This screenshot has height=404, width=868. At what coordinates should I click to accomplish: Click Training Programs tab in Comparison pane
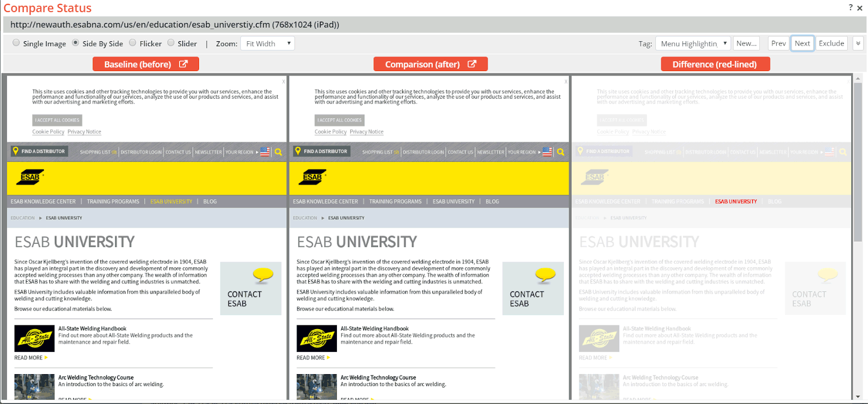(395, 201)
